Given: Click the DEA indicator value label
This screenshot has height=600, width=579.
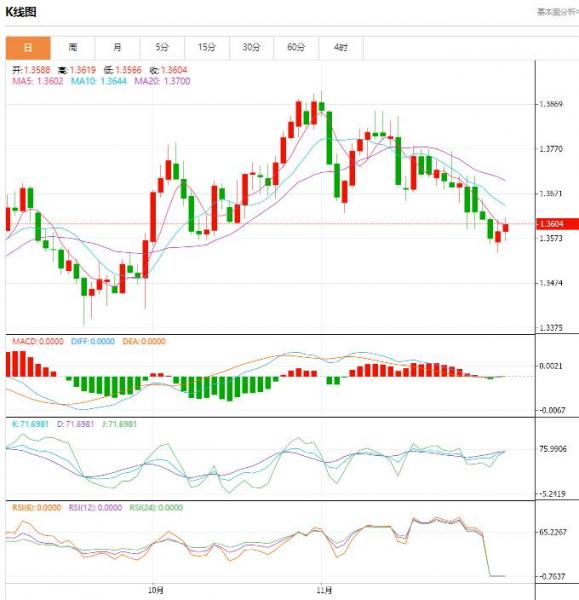Looking at the screenshot, I should click(144, 341).
